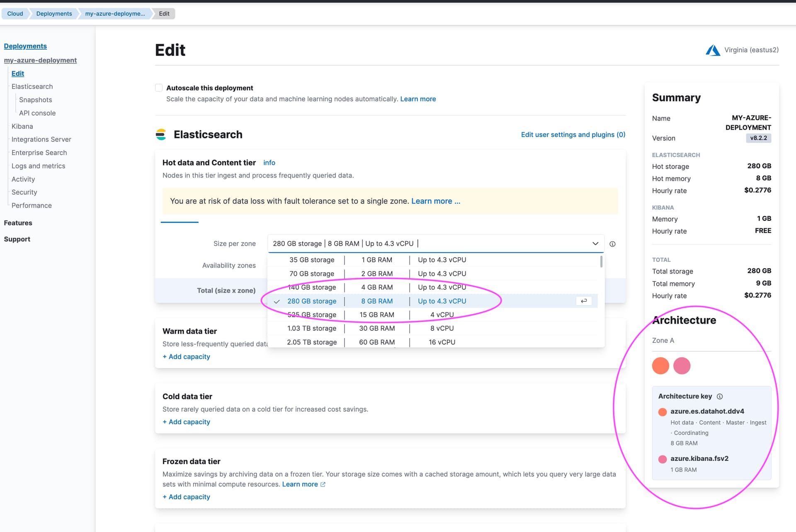Screen dimensions: 796x532
Task: Select Edit in the sidebar
Action: [18, 73]
